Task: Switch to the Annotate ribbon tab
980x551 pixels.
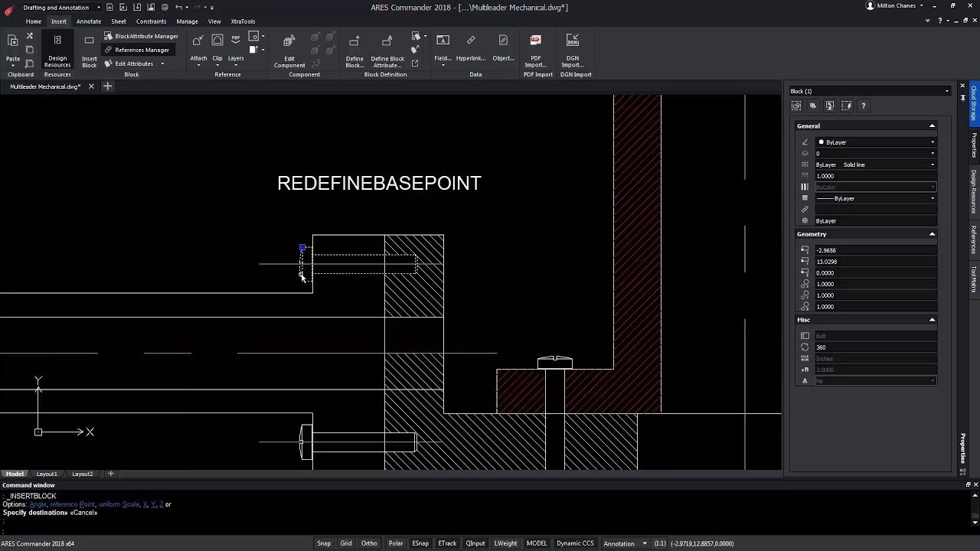Action: point(89,21)
